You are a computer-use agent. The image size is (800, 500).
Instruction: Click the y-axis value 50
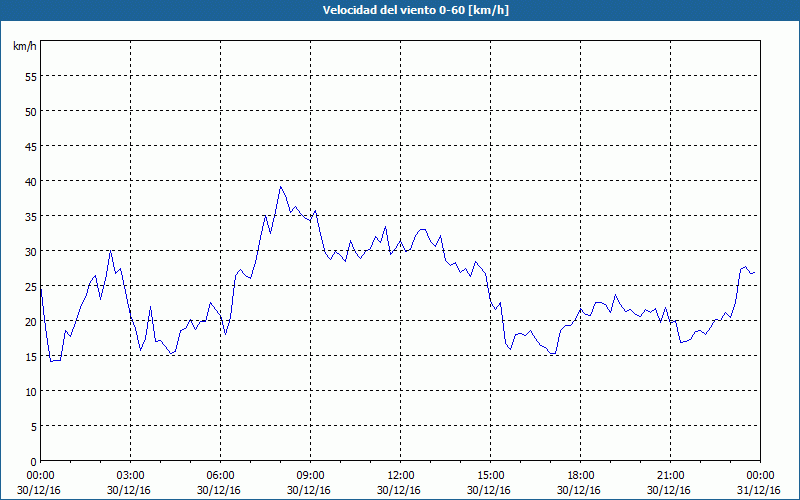(x=31, y=112)
